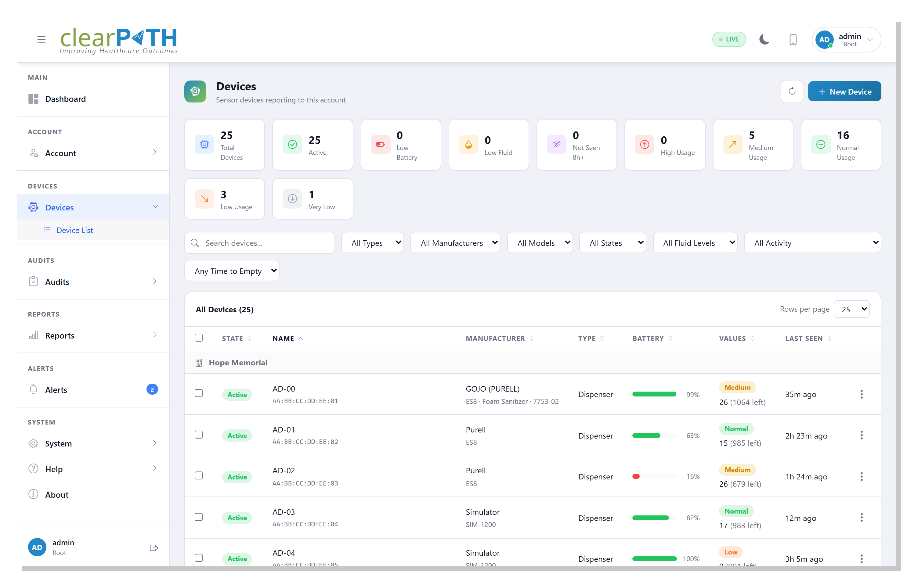This screenshot has height=588, width=918.
Task: Click the New Device button
Action: 844,91
